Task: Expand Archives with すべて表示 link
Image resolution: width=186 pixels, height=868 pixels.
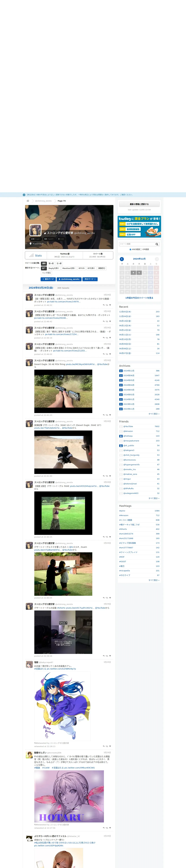Action: click(x=154, y=414)
